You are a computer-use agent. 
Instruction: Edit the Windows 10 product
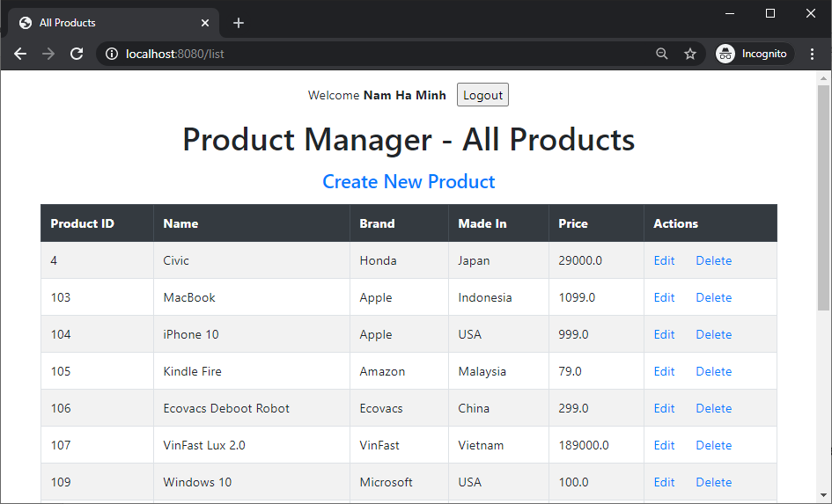[664, 482]
